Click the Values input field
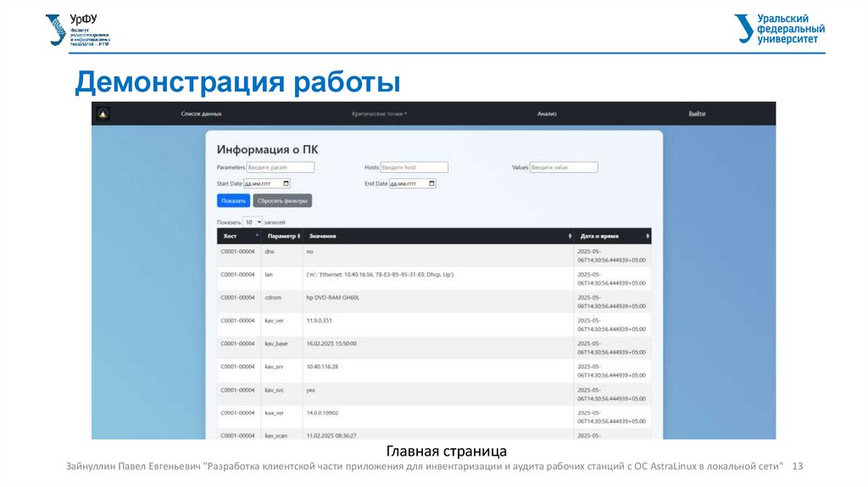868x487 pixels. coord(564,167)
